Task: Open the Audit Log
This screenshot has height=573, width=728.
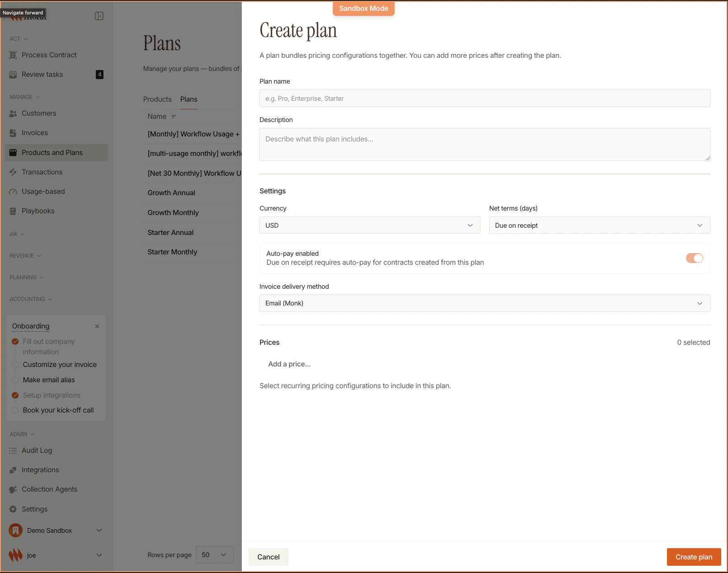Action: pos(37,450)
